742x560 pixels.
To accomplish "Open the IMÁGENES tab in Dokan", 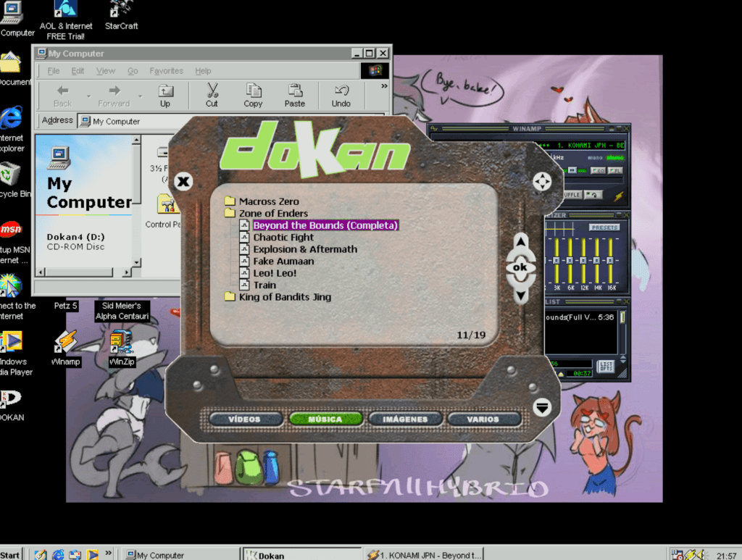I will (404, 419).
